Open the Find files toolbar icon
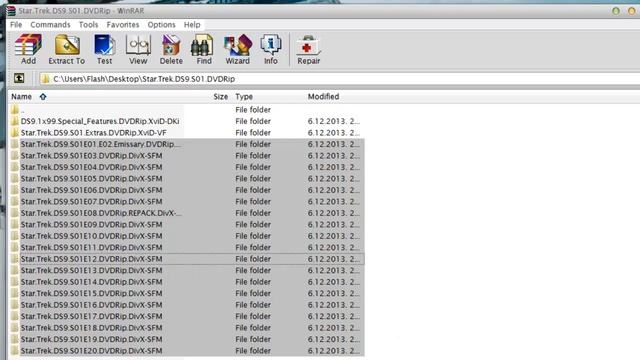 point(204,50)
